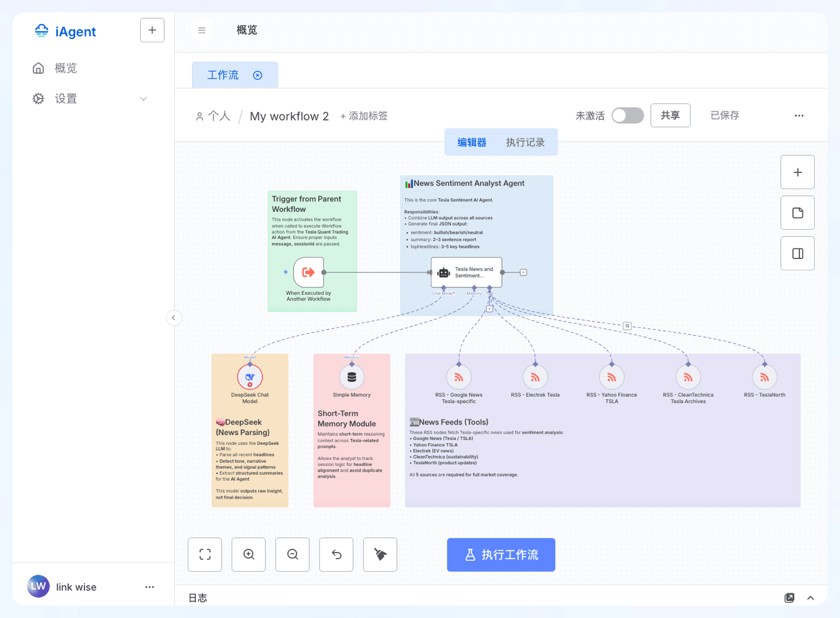Open the add node plus panel
The height and width of the screenshot is (618, 840).
pyautogui.click(x=797, y=172)
